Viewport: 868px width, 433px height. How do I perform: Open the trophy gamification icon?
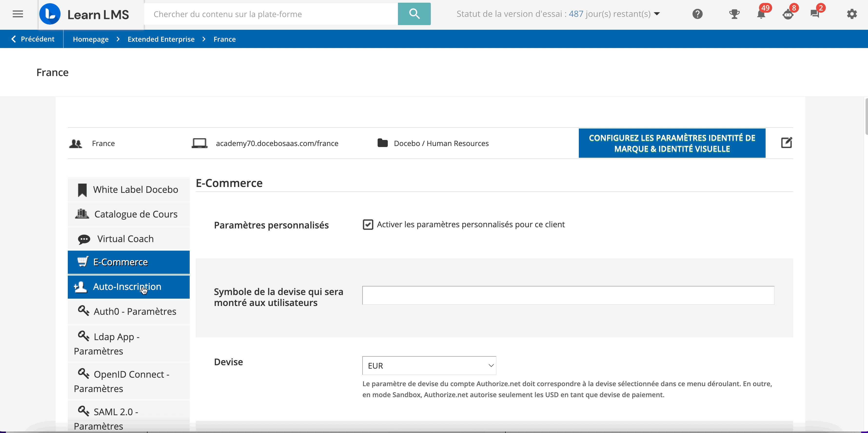click(x=734, y=14)
